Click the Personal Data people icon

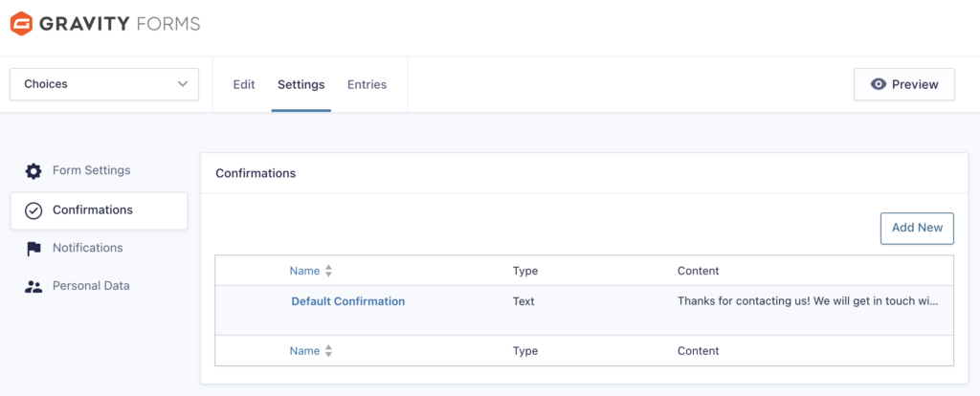(33, 287)
